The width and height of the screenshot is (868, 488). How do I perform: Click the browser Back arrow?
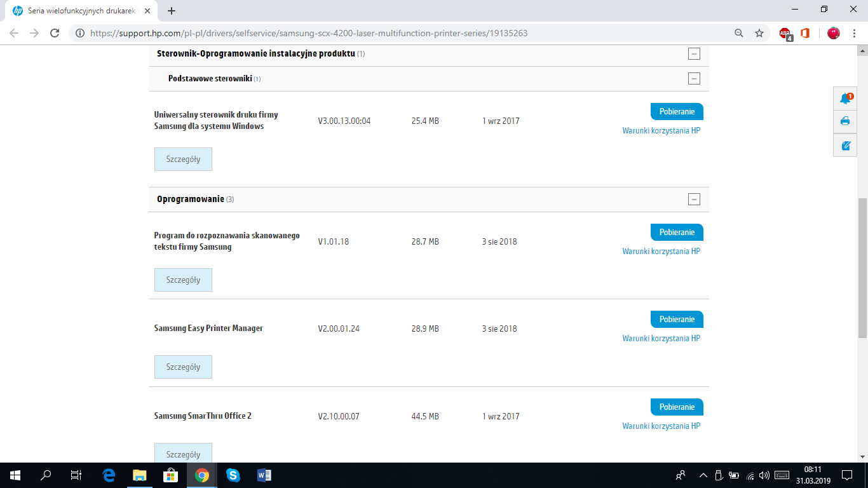(14, 33)
